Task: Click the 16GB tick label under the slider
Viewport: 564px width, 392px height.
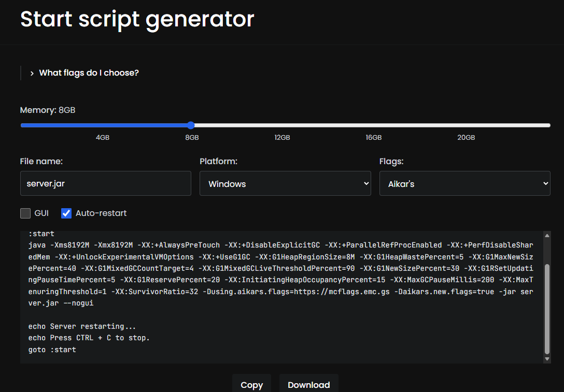Action: [x=373, y=138]
